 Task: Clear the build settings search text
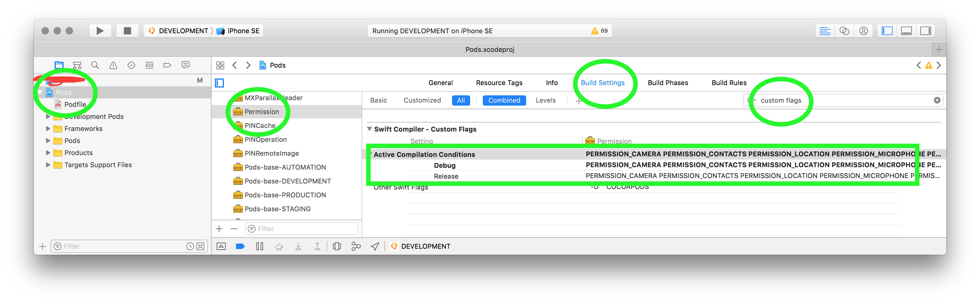click(x=937, y=100)
